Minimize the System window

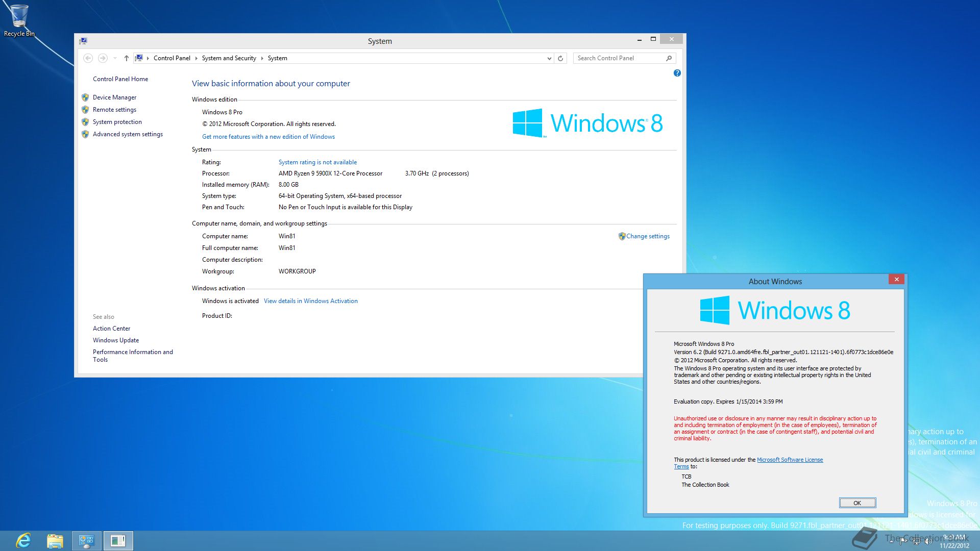(x=639, y=39)
